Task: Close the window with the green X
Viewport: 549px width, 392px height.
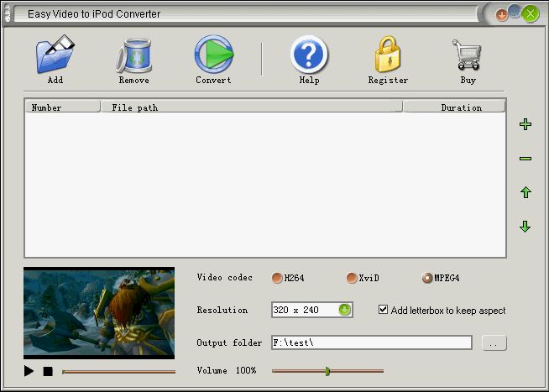Action: 530,14
